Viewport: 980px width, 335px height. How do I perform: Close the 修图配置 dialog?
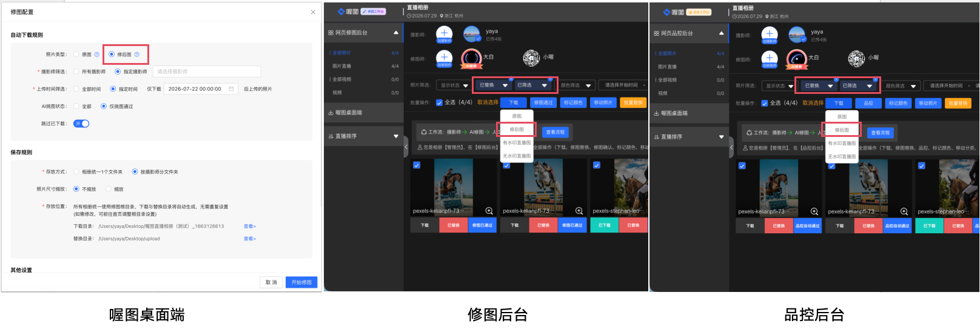(x=313, y=12)
